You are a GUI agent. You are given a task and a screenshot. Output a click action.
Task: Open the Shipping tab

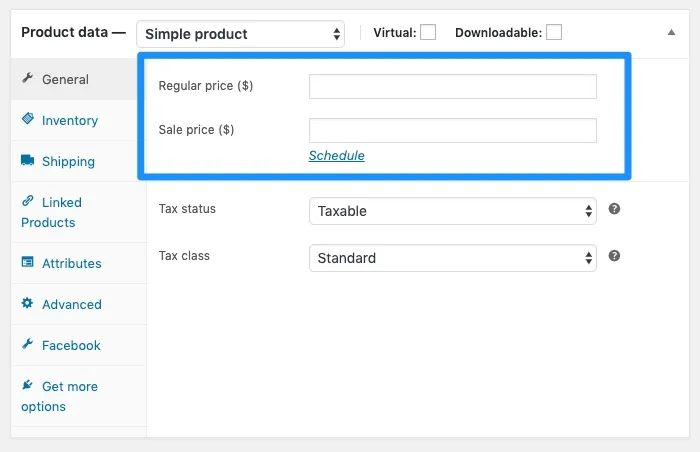pyautogui.click(x=68, y=161)
